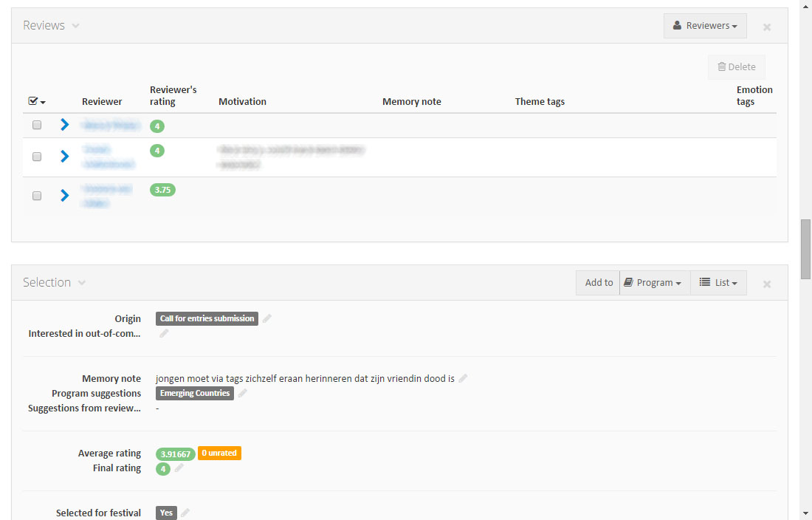
Task: Open the List dropdown
Action: click(x=718, y=283)
